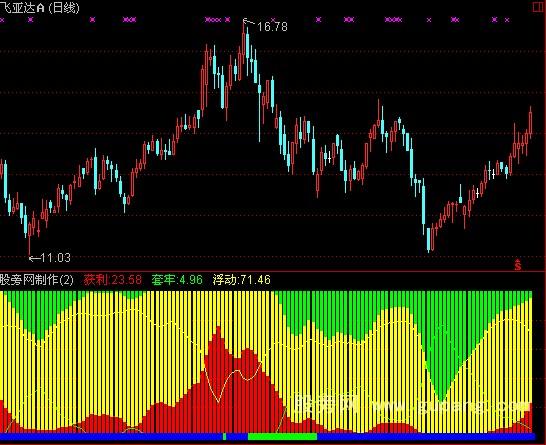This screenshot has height=445, width=546.
Task: Click the 套牢:4.96 value label
Action: (177, 280)
